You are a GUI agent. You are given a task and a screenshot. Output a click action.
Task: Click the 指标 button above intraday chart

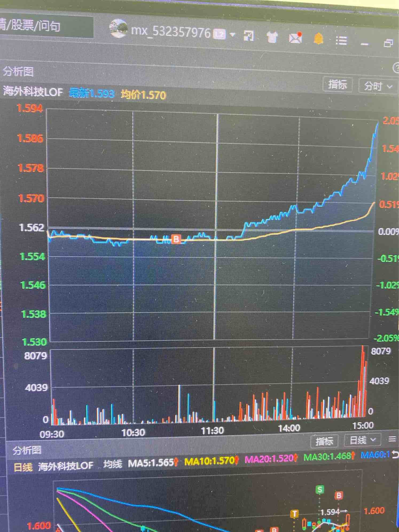coord(338,84)
